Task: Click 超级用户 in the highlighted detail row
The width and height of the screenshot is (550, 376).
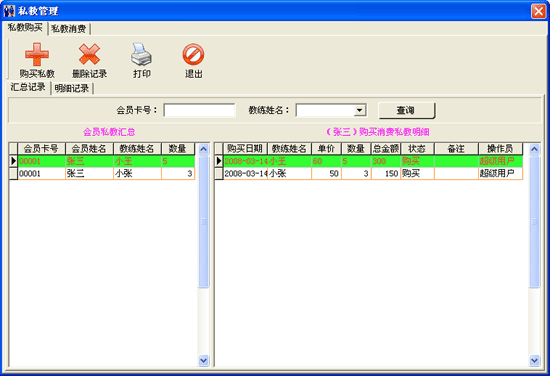Action: pos(501,161)
